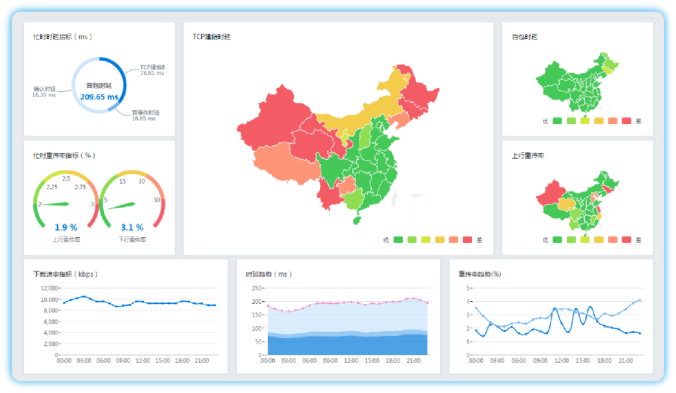
Task: Click the 2,000 label on kbps chart
Action: 50,344
